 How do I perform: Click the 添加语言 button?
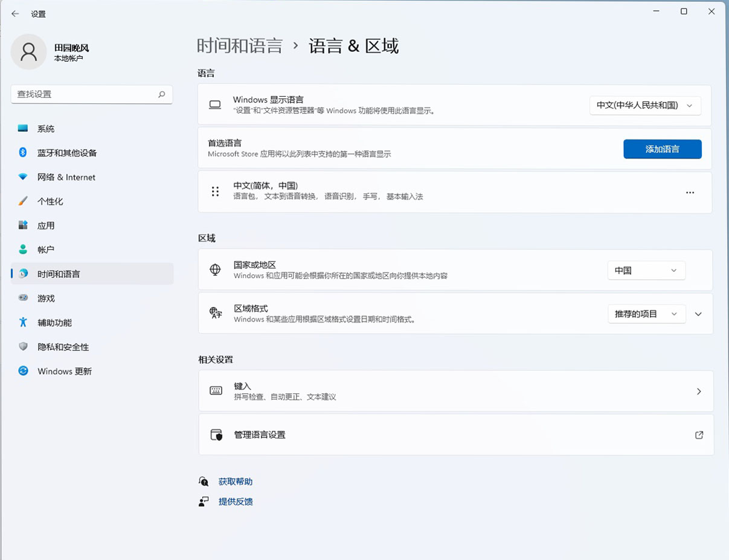(x=662, y=149)
